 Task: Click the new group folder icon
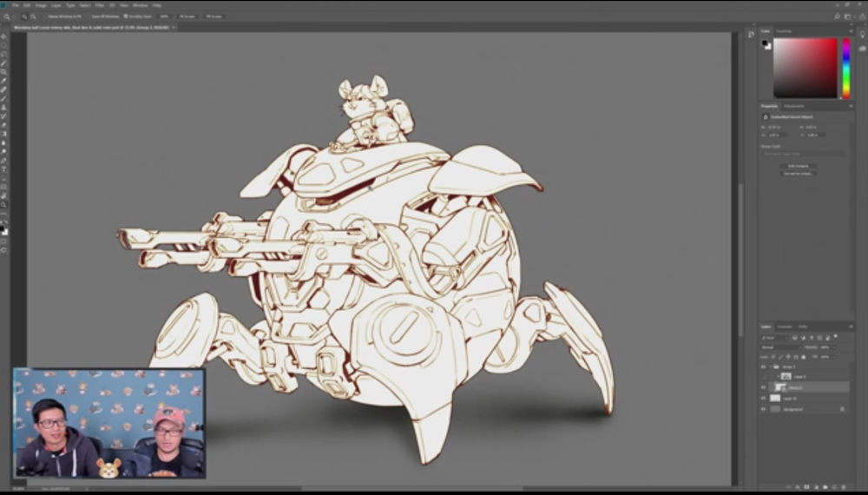(825, 486)
